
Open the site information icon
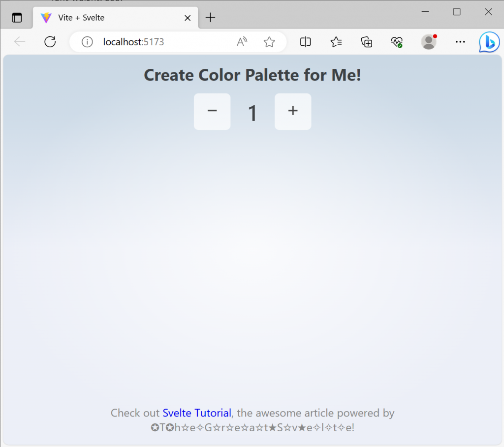point(87,42)
